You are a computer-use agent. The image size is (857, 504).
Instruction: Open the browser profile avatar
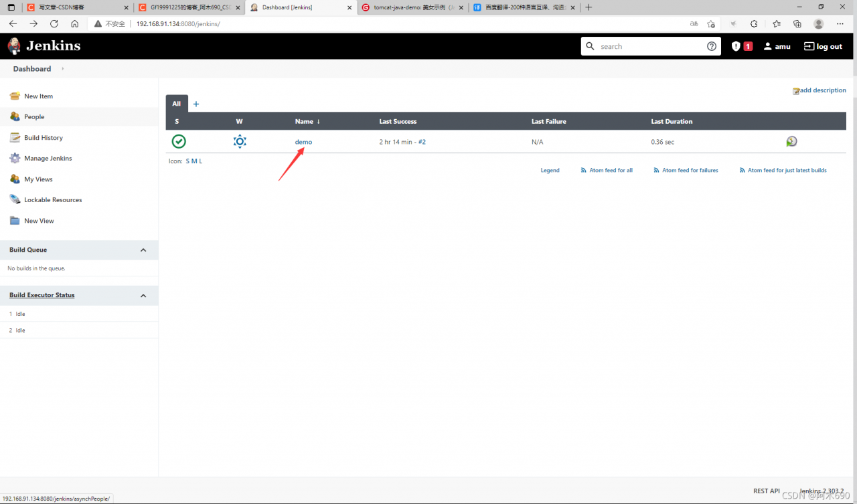click(818, 23)
